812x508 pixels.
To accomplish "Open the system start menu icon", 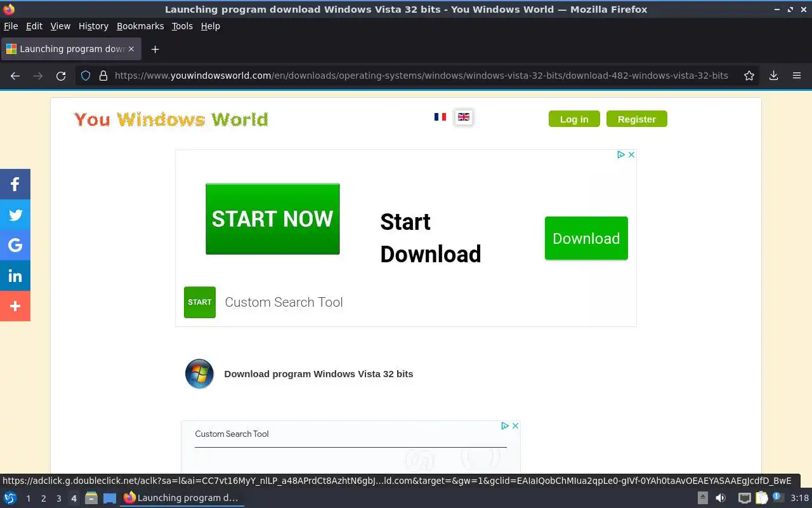I will (10, 498).
